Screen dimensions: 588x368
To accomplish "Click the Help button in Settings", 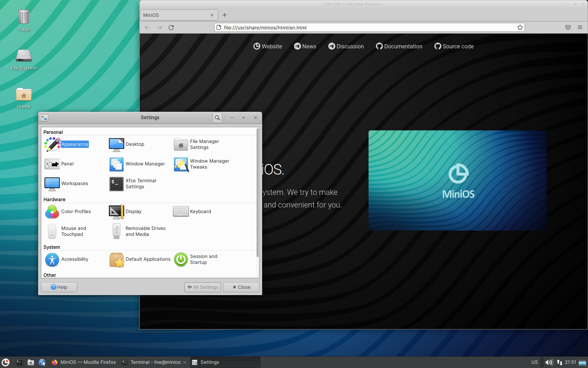I will [x=59, y=287].
